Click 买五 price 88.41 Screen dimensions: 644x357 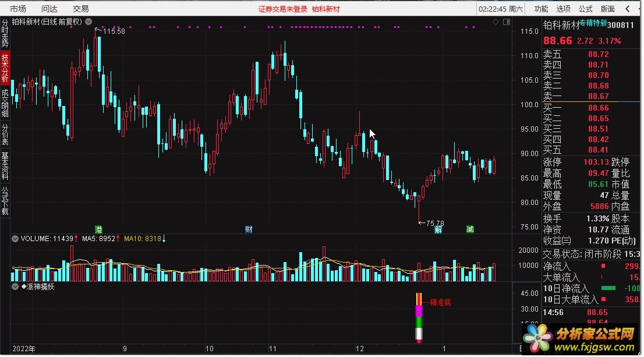pyautogui.click(x=599, y=150)
